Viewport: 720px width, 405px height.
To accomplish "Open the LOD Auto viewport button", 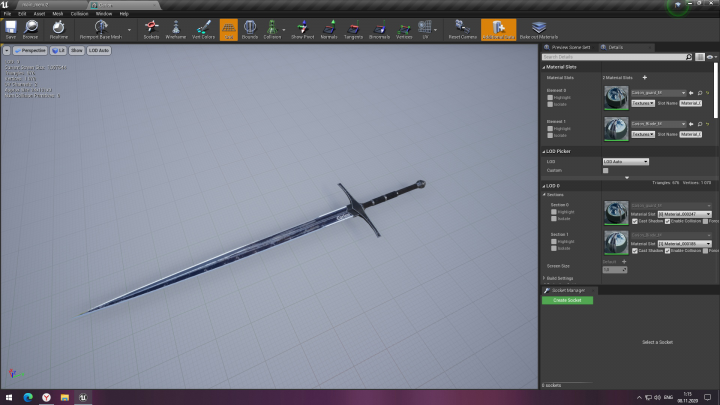I will point(99,51).
